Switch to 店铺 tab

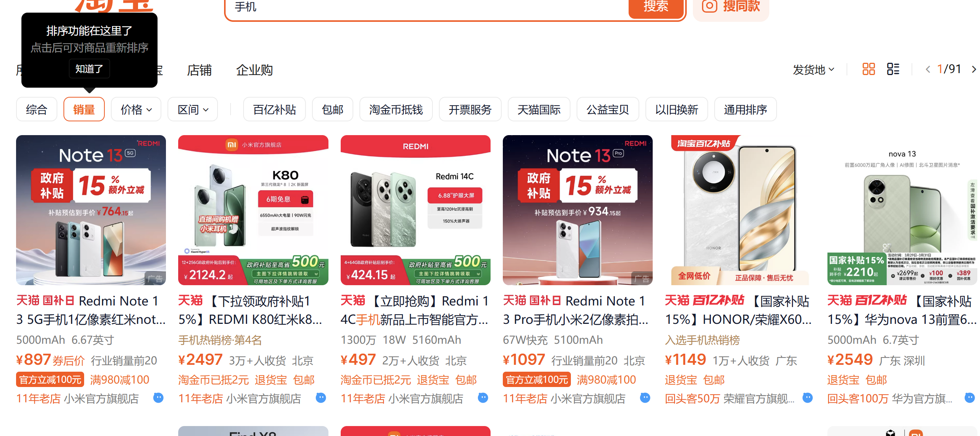pyautogui.click(x=199, y=70)
